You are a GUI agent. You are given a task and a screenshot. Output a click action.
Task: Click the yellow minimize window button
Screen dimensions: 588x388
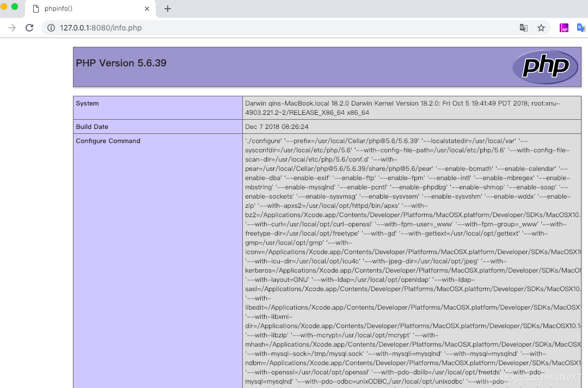pyautogui.click(x=3, y=7)
